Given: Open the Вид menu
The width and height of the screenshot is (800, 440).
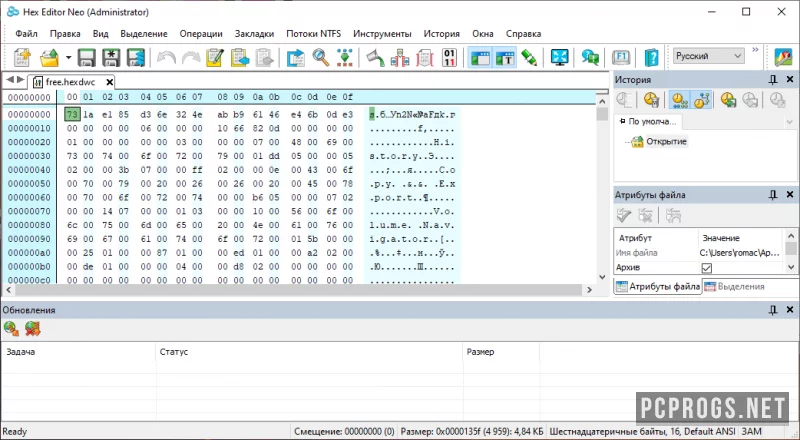Looking at the screenshot, I should coord(101,34).
